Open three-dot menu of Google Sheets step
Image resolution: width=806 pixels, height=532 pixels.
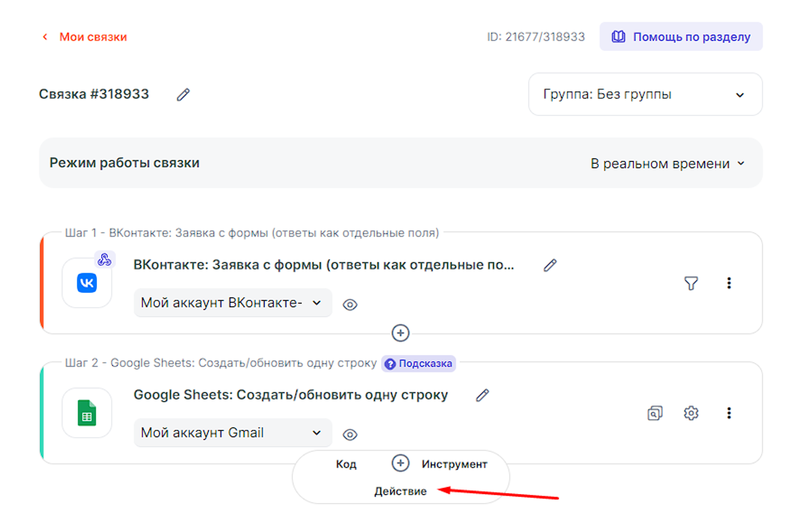[729, 413]
